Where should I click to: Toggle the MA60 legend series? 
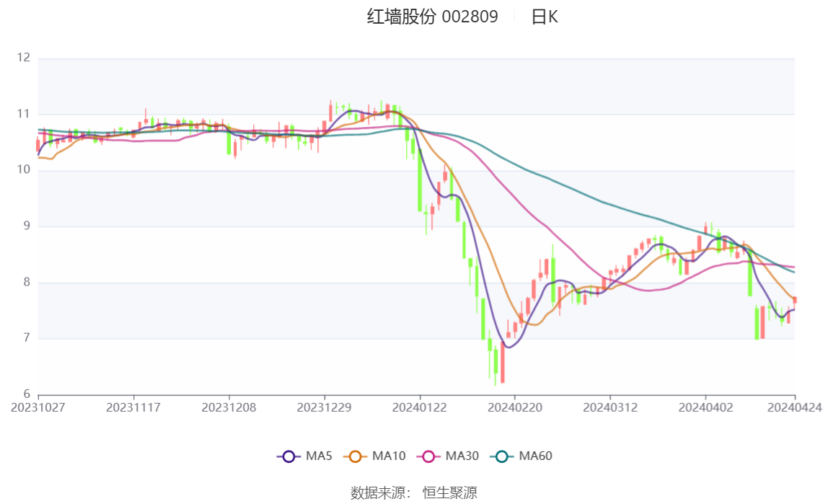coord(521,456)
